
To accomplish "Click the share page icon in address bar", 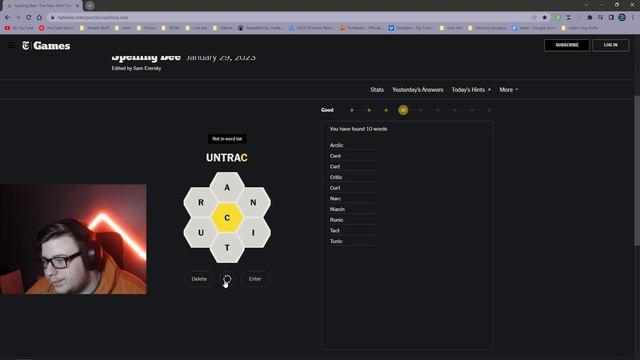I will point(533,18).
